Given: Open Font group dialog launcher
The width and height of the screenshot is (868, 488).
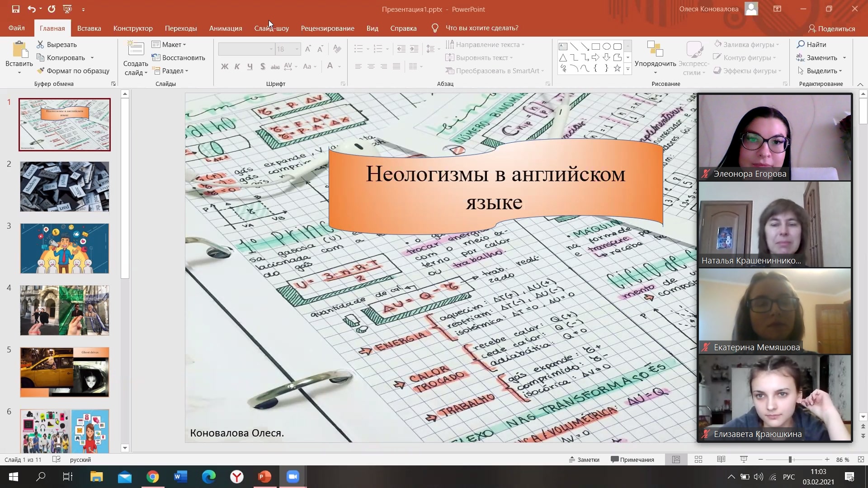Looking at the screenshot, I should click(343, 84).
